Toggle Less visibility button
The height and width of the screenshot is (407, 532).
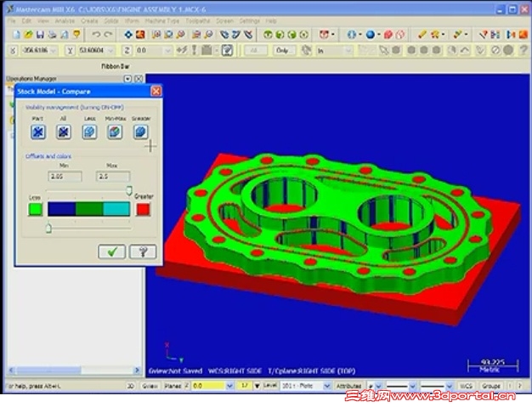pyautogui.click(x=89, y=132)
